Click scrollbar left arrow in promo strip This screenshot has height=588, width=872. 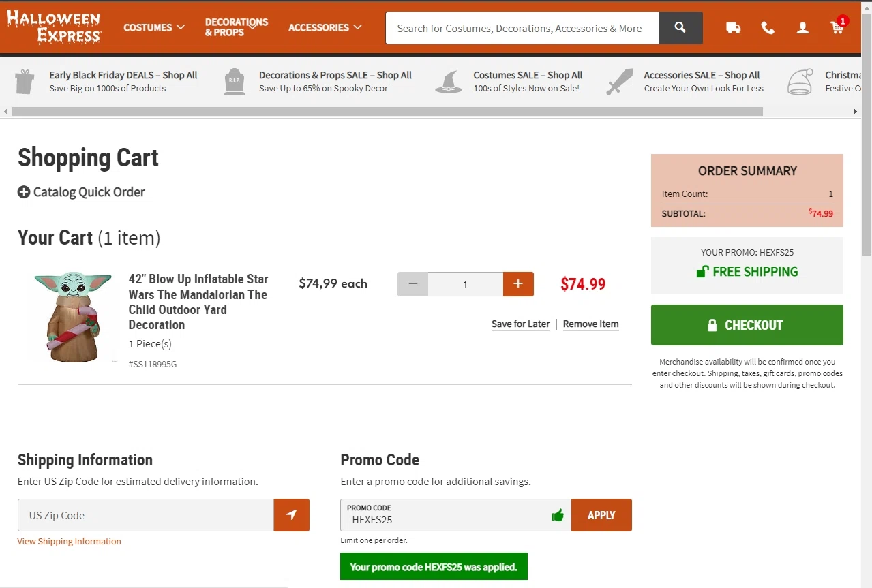[5, 111]
